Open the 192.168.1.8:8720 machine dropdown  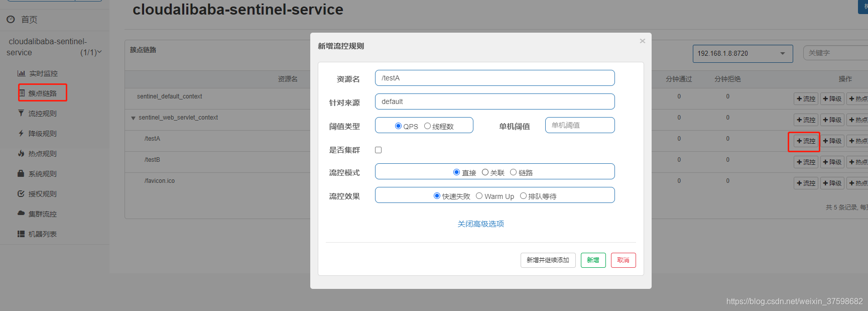pyautogui.click(x=742, y=53)
